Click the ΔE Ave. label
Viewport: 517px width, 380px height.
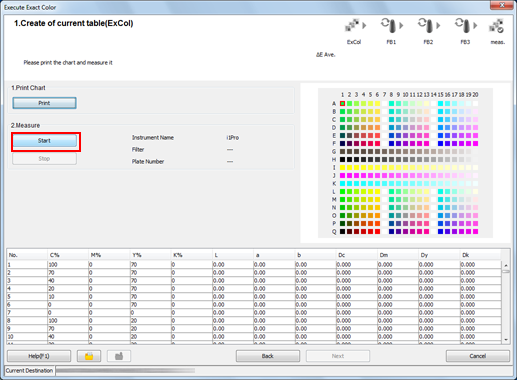pyautogui.click(x=326, y=55)
